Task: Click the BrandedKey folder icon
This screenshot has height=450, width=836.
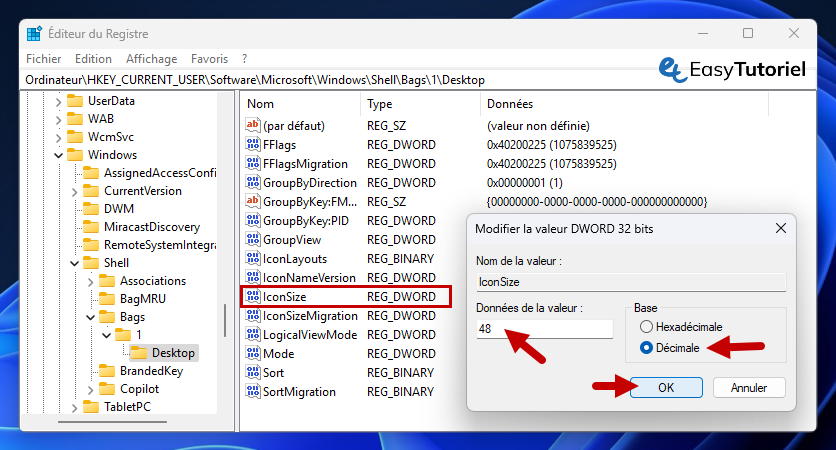Action: [107, 371]
